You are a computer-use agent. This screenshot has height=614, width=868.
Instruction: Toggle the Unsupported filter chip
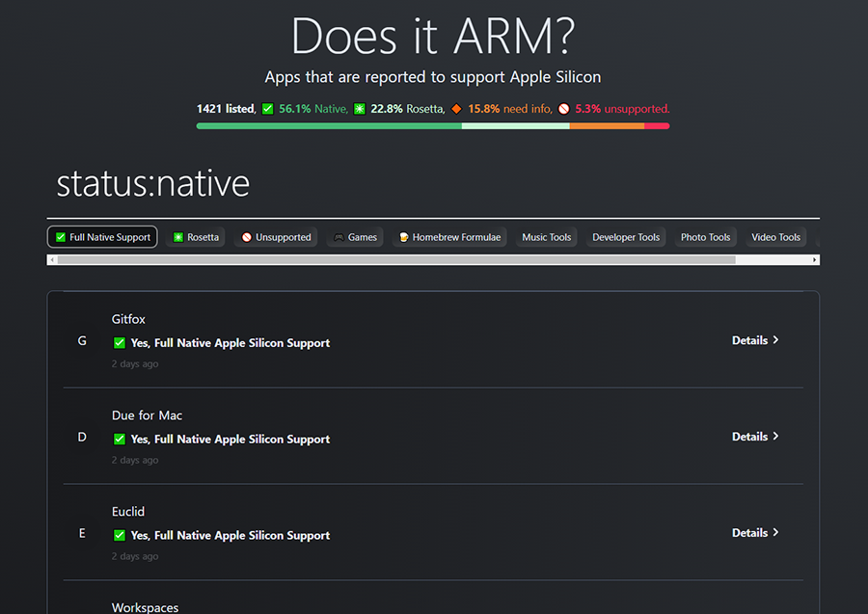[276, 237]
